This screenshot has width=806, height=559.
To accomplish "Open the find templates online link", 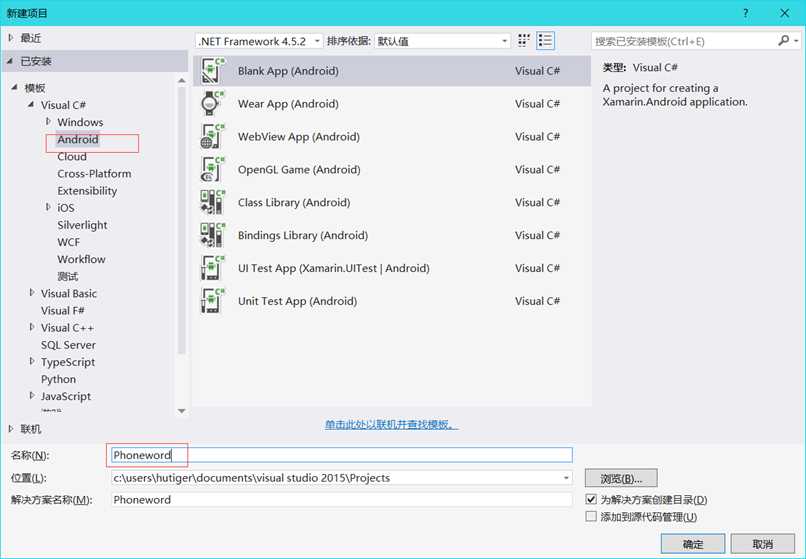I will [391, 425].
